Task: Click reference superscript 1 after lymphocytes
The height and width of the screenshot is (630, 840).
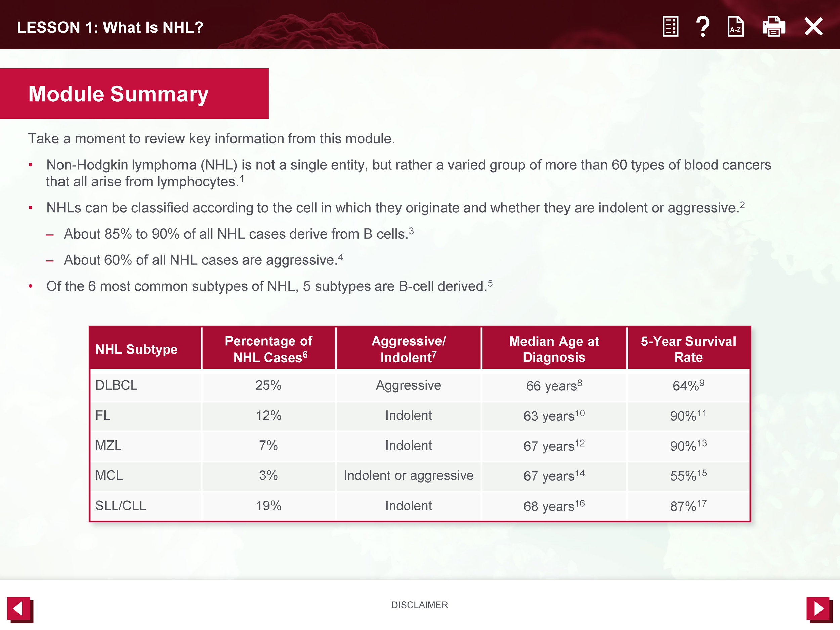Action: [x=242, y=178]
